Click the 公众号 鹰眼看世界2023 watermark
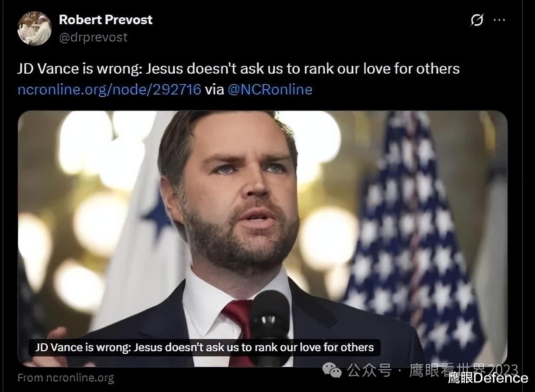Viewport: 535px width, 392px height. coord(432,370)
